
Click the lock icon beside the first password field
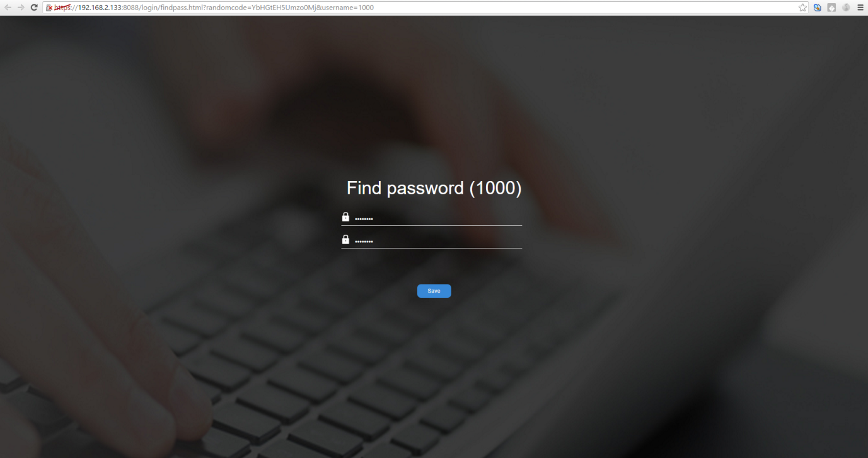point(345,217)
